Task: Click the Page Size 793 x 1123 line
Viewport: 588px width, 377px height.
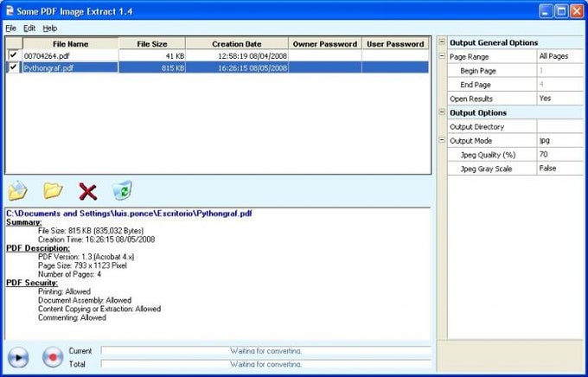Action: (x=82, y=265)
